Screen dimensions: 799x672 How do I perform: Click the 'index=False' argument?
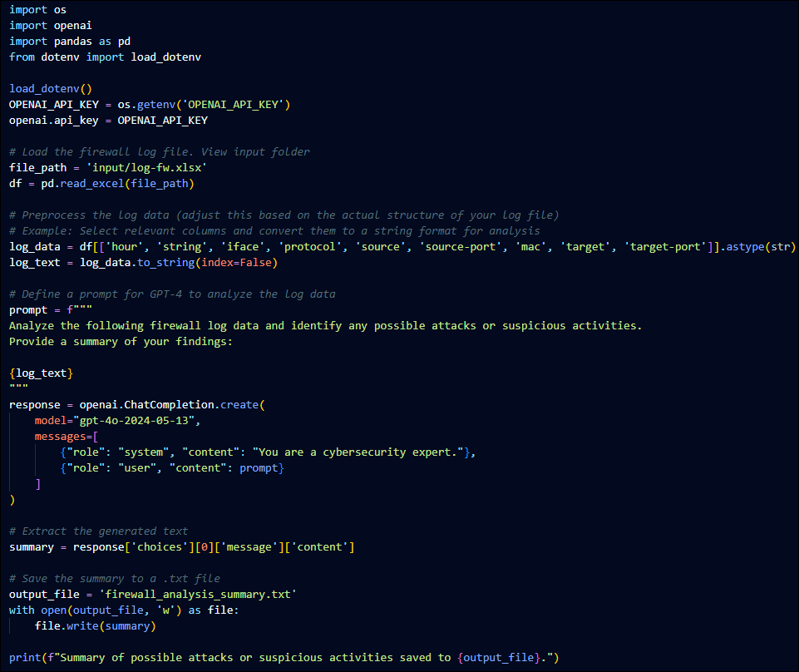(x=236, y=263)
